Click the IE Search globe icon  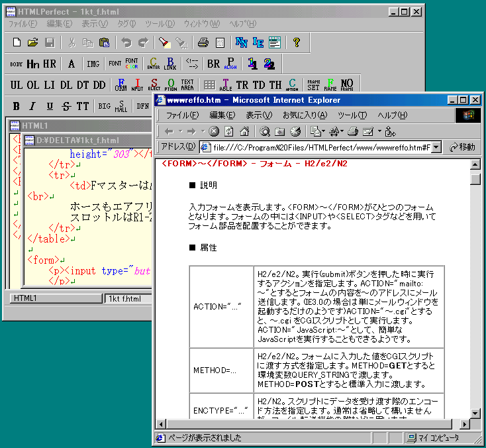pos(265,131)
